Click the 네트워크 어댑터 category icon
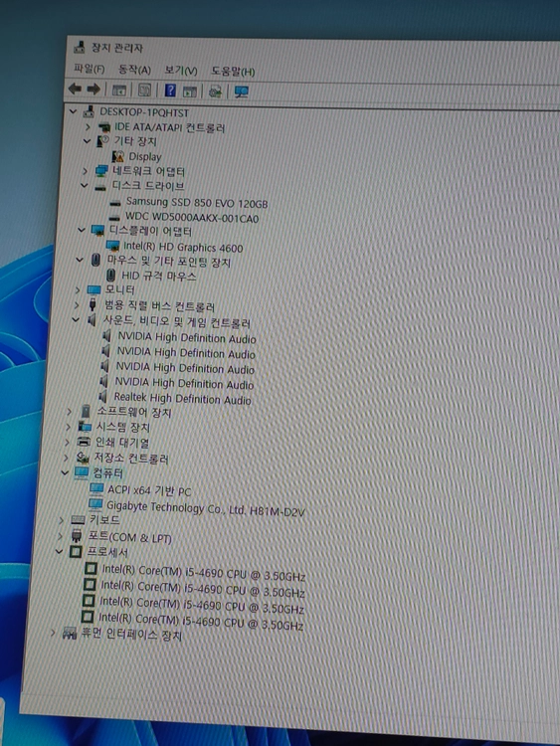Image resolution: width=560 pixels, height=746 pixels. [x=101, y=171]
